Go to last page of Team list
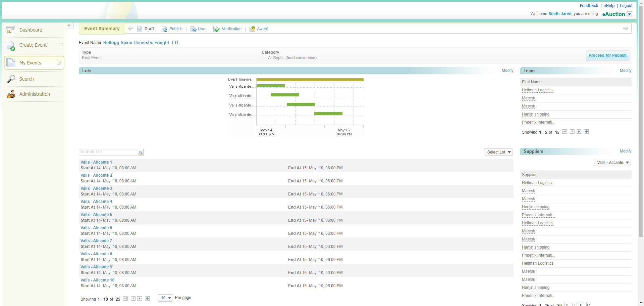644x306 pixels. click(586, 132)
